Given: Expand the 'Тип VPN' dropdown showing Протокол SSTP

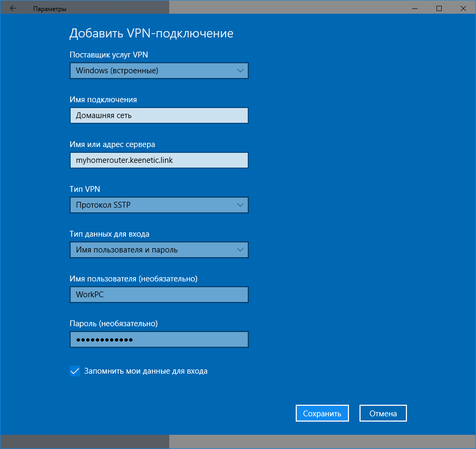Looking at the screenshot, I should click(159, 205).
